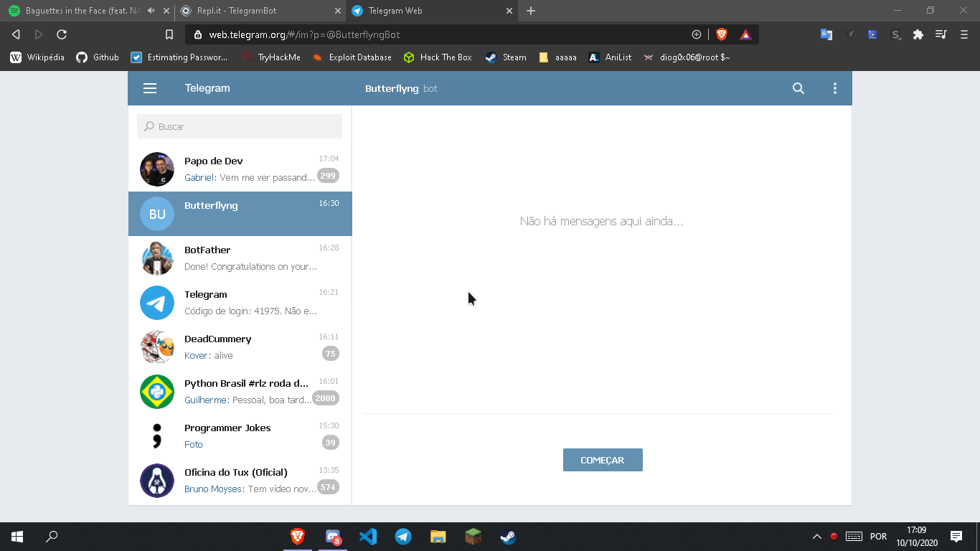Select the Telegram Web tab
This screenshot has width=980, height=551.
(x=432, y=11)
